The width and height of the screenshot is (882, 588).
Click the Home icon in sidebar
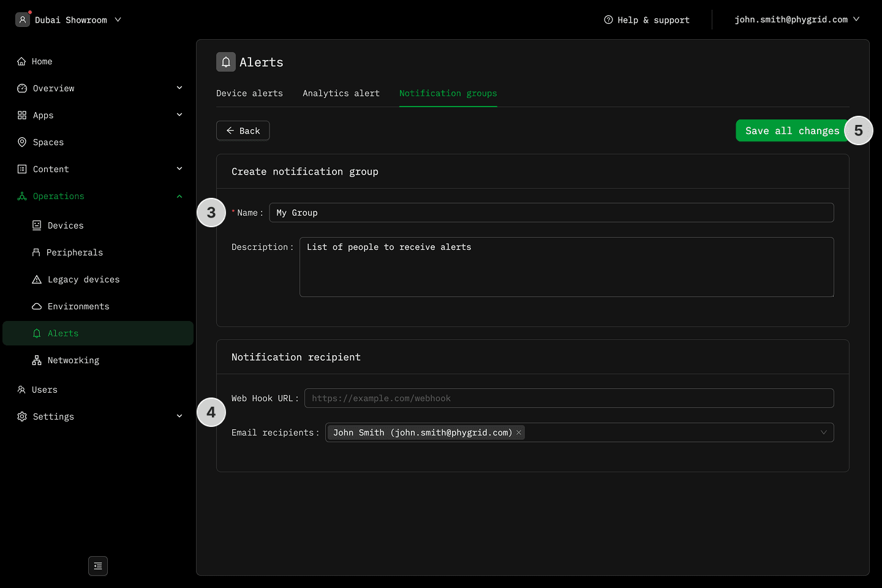(x=21, y=61)
